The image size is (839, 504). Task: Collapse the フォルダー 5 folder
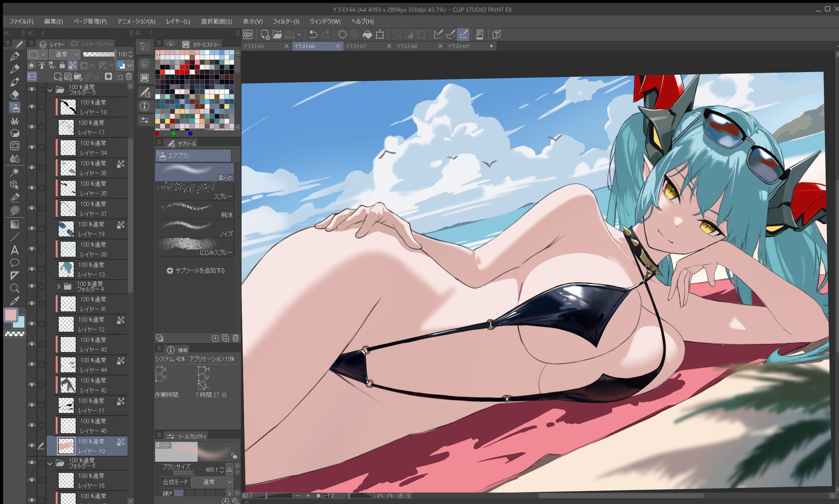50,90
